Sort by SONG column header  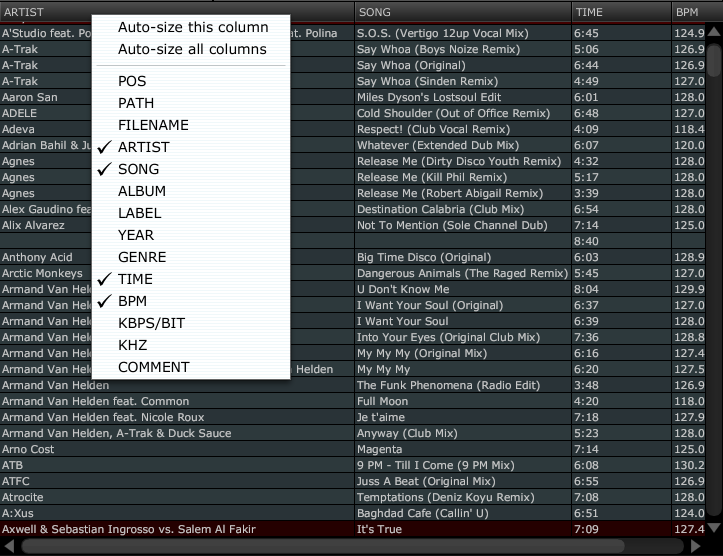coord(462,12)
